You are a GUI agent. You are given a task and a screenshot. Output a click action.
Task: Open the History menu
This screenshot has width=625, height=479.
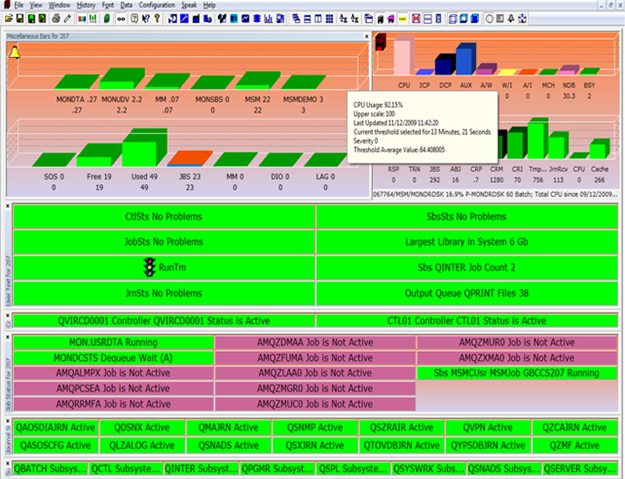[x=86, y=5]
